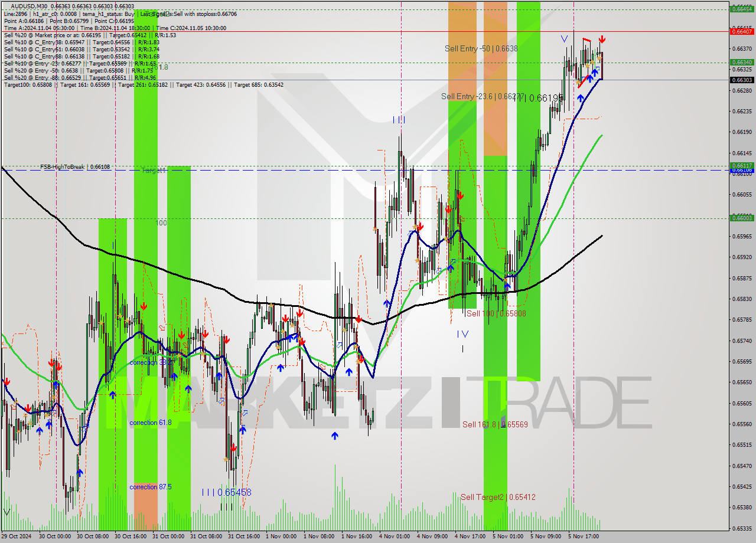
Task: Select the 'Sell %10 @ Entry -23' line
Action: (80, 63)
